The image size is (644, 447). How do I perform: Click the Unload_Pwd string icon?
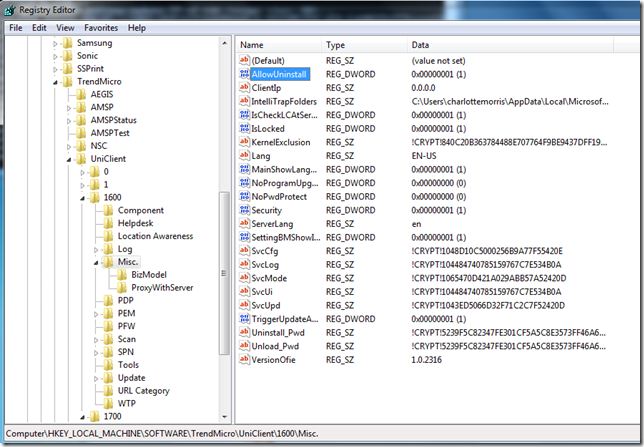pos(244,346)
